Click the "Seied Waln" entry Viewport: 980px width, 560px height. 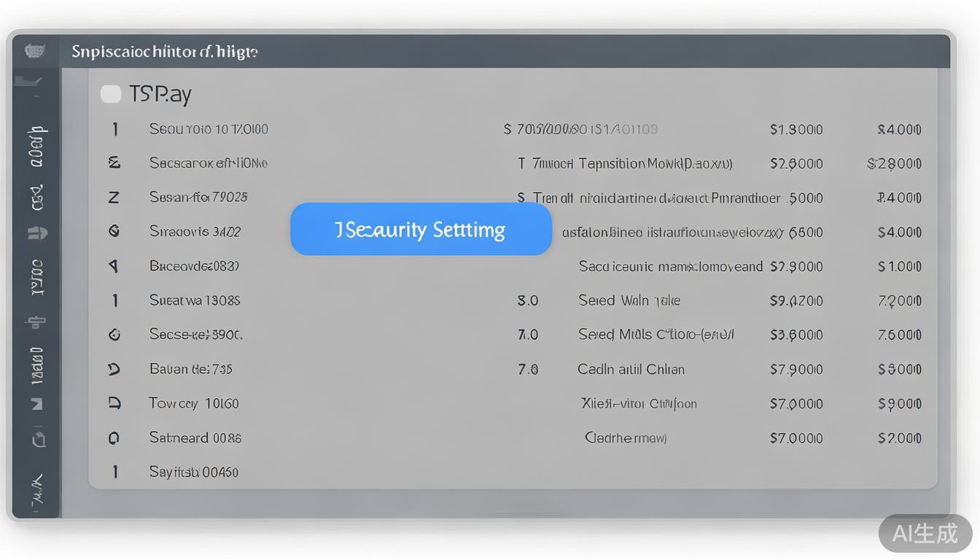click(629, 300)
